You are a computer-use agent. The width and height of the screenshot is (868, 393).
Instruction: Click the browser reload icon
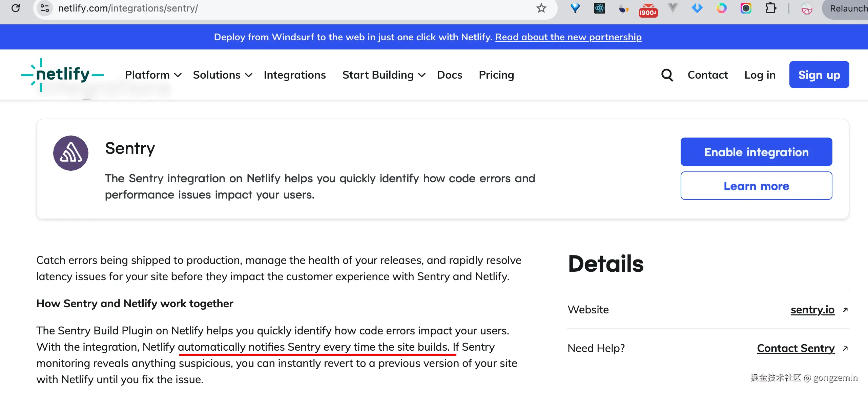tap(16, 8)
